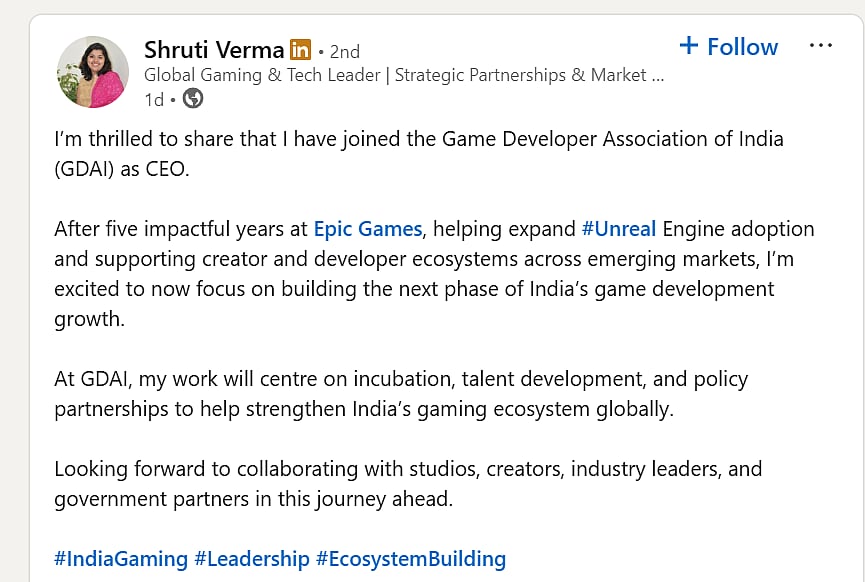Screen dimensions: 865x582
Task: Visit the #EcosystemBuilding hashtag
Action: point(411,558)
